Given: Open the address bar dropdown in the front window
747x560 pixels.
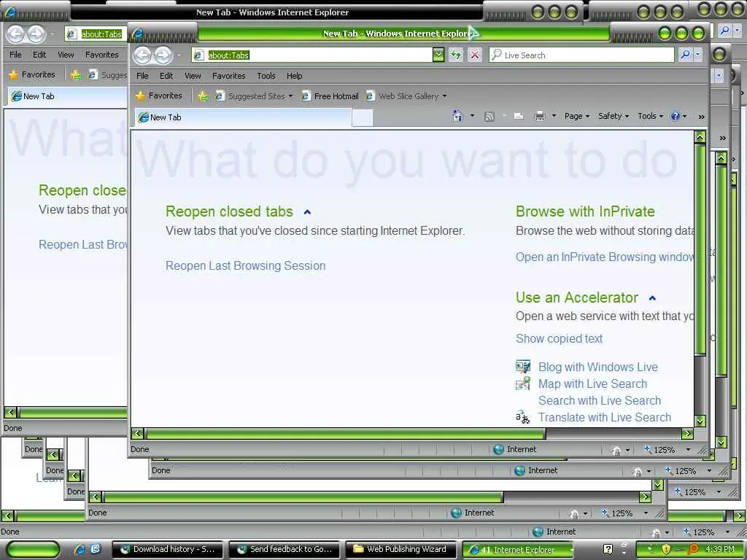Looking at the screenshot, I should coord(438,55).
